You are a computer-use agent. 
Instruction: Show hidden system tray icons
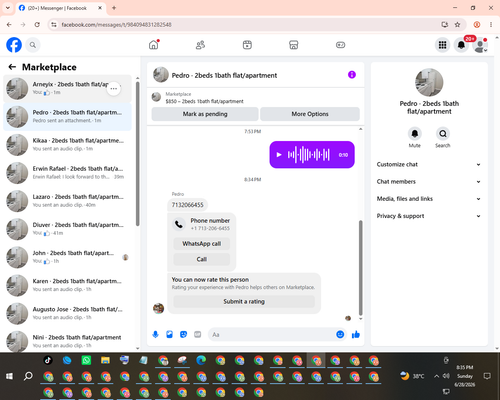436,376
